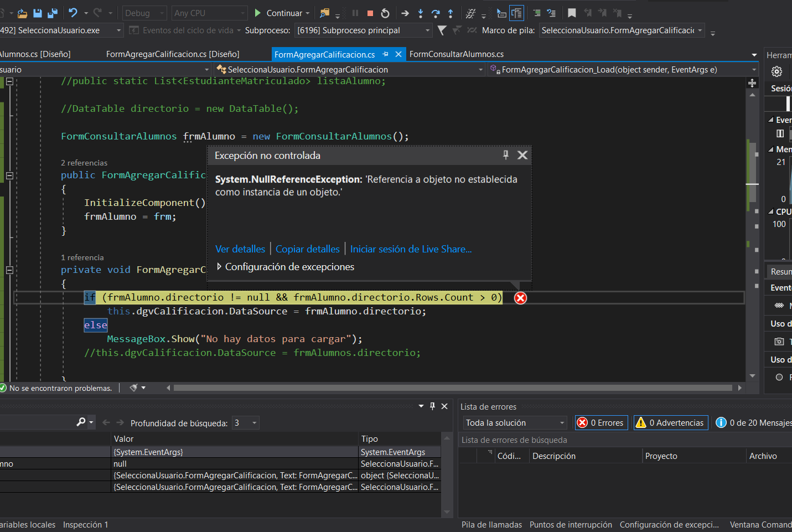
Task: Switch to FormConsultarAlumnos.cs tab
Action: (457, 54)
